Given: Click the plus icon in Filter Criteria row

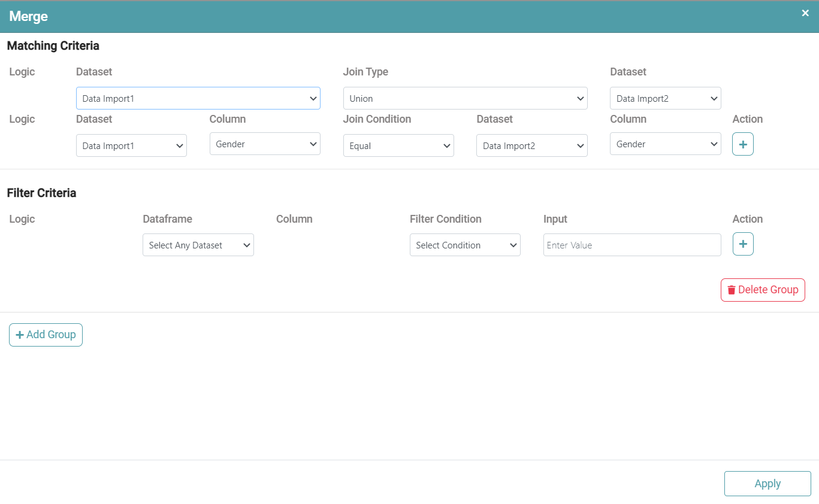Looking at the screenshot, I should 742,244.
